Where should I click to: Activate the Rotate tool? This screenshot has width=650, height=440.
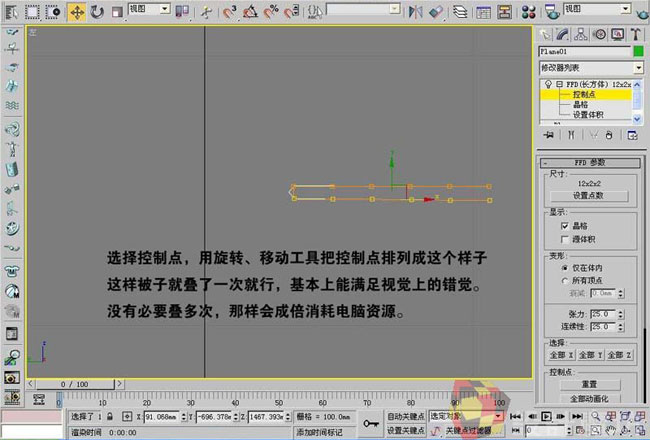coord(97,12)
